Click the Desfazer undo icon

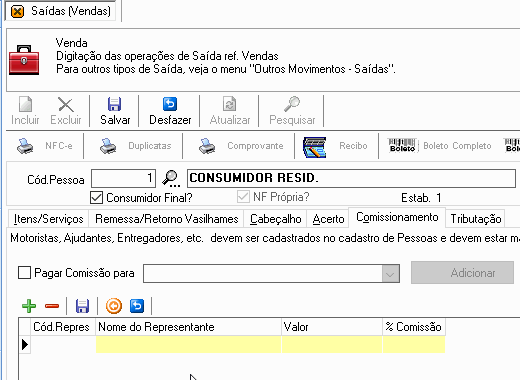point(170,104)
